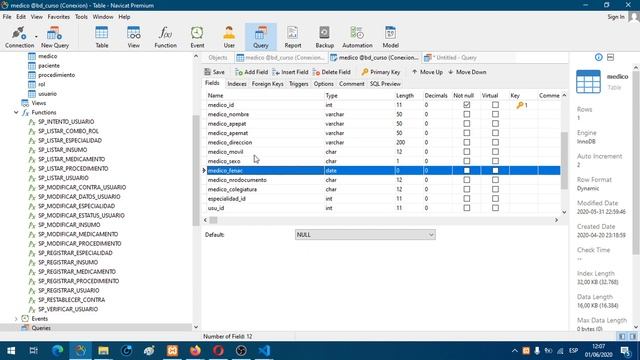The image size is (640, 360).
Task: Show hidden system tray icons
Action: pyautogui.click(x=514, y=351)
